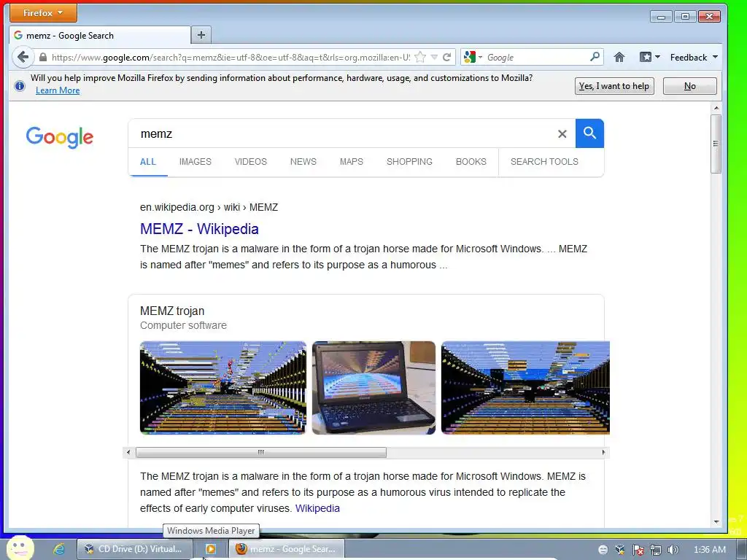
Task: Reload the page with the refresh icon
Action: 446,57
